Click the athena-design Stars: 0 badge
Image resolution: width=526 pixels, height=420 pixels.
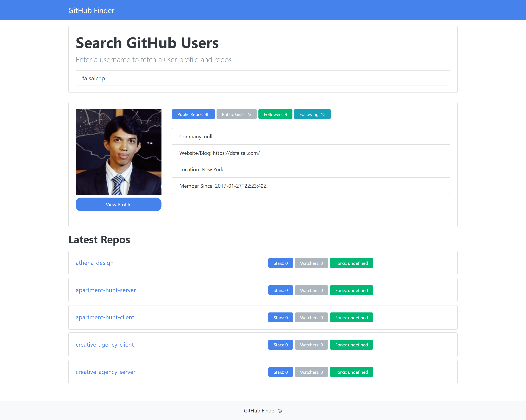click(x=281, y=263)
